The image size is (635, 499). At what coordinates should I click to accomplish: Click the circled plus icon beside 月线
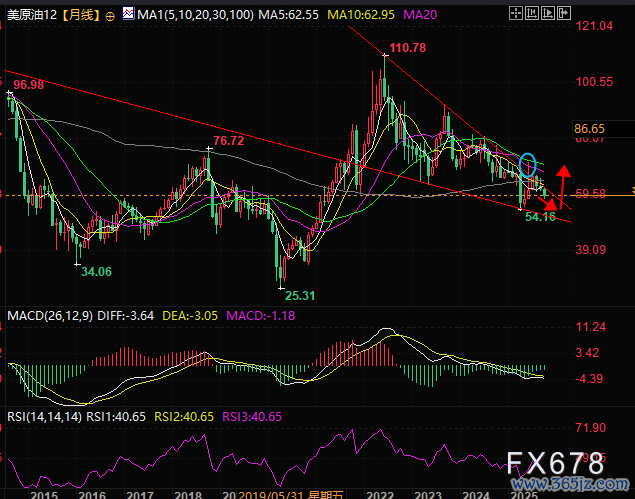coord(109,16)
